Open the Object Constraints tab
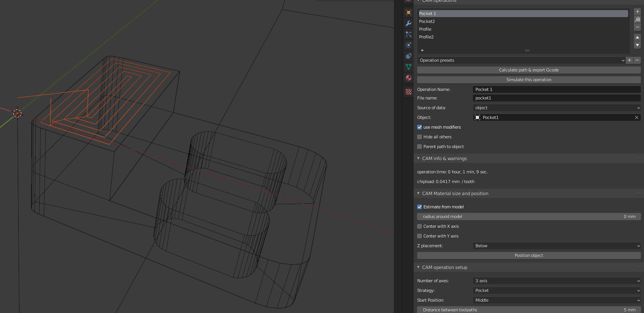This screenshot has width=644, height=313. [408, 56]
